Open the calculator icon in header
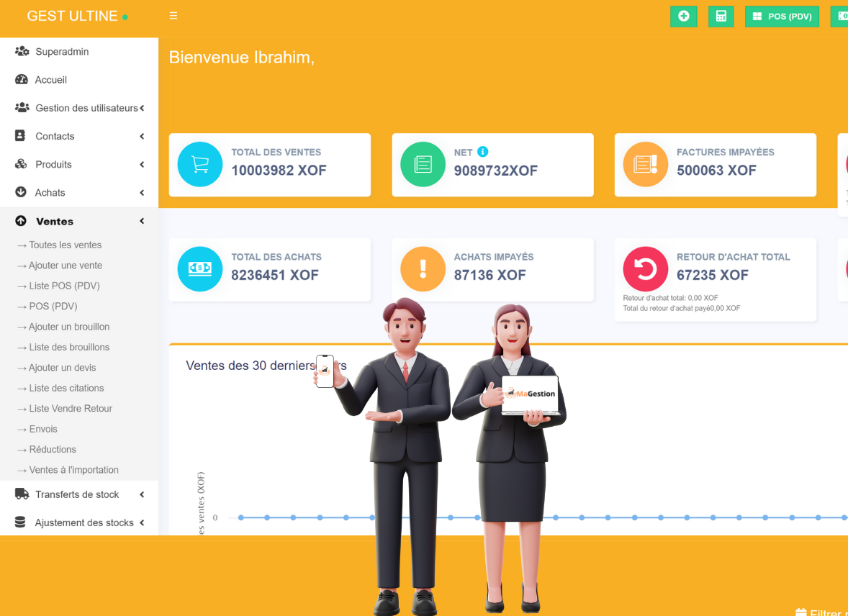 721,17
